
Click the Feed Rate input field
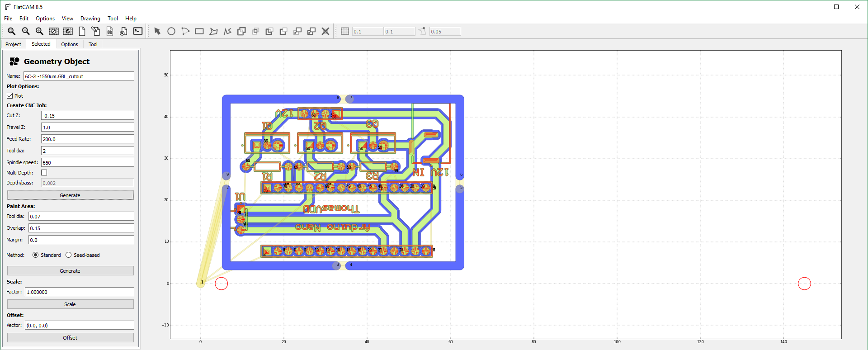coord(88,139)
